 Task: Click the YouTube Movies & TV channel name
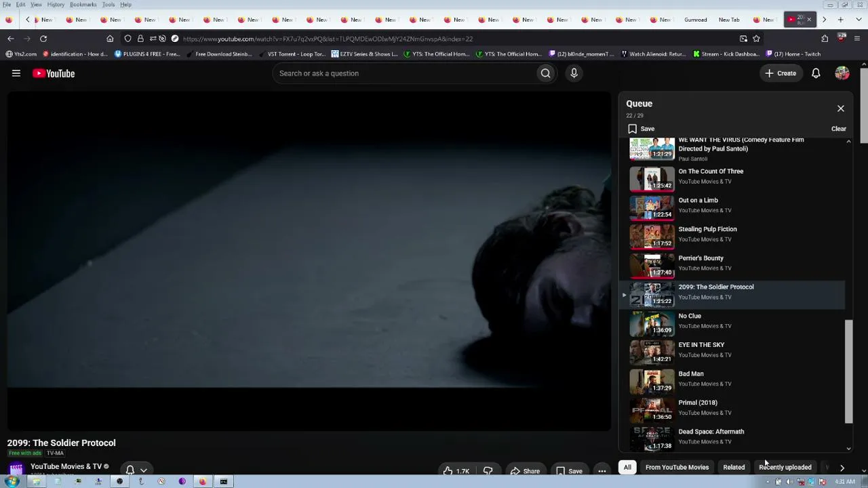click(x=66, y=466)
